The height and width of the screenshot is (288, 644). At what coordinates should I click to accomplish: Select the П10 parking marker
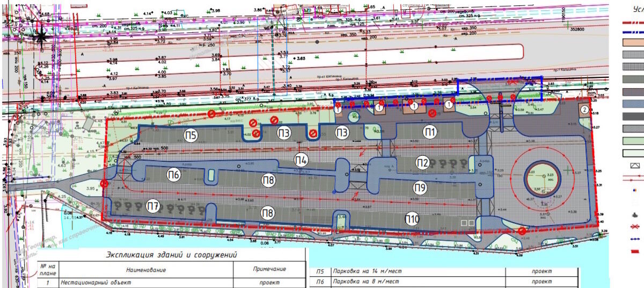(x=412, y=219)
